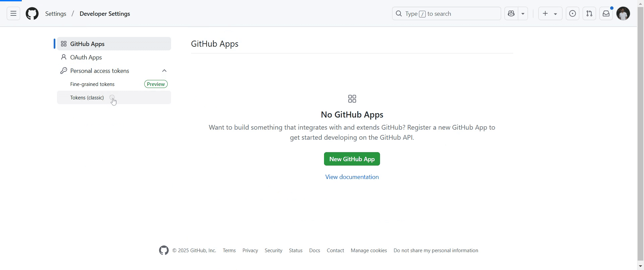
Task: Open the create new plus menu
Action: [550, 14]
